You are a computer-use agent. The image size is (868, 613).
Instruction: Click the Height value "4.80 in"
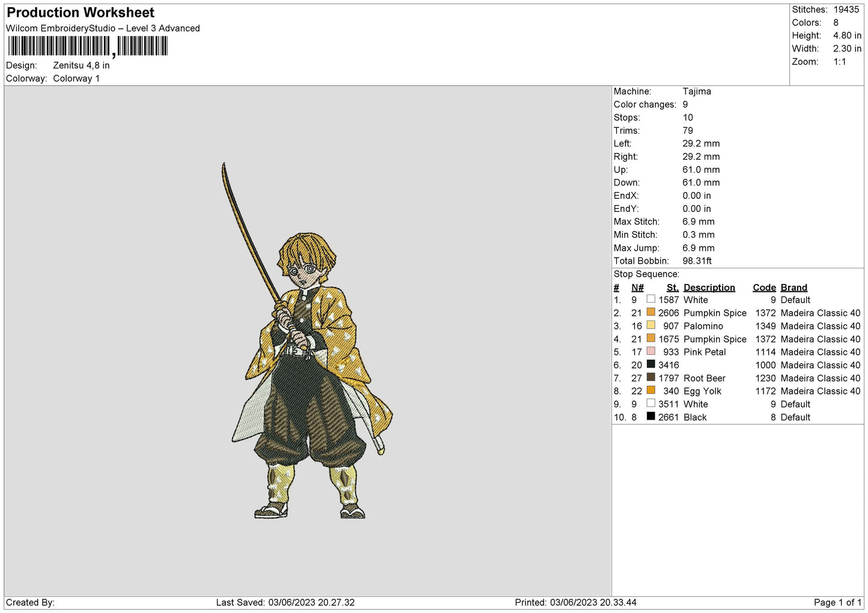pyautogui.click(x=847, y=35)
